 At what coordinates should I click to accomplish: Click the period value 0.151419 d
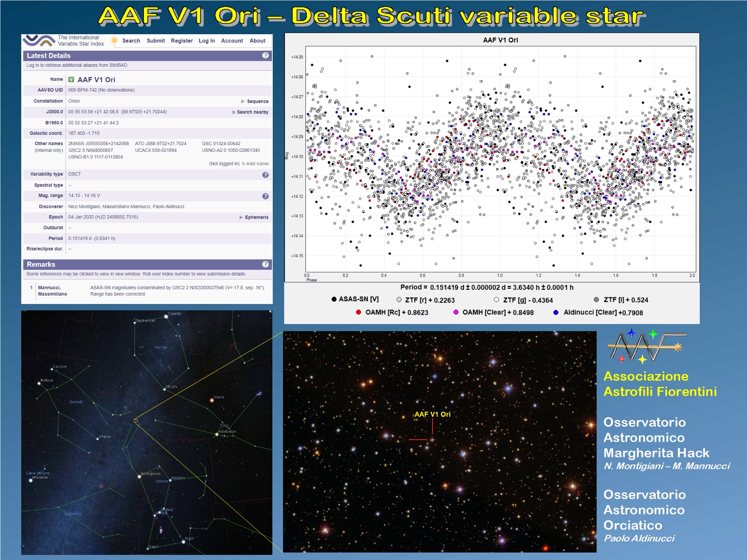coord(92,238)
